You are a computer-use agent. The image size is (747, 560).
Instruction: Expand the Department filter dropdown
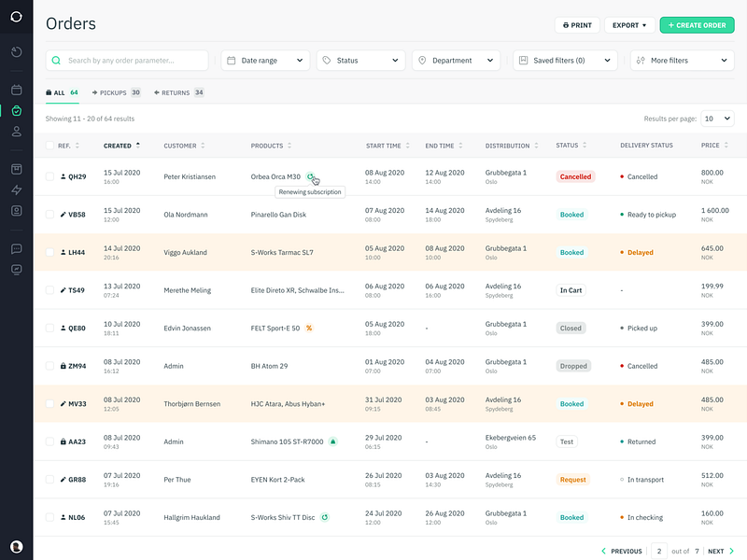click(456, 60)
